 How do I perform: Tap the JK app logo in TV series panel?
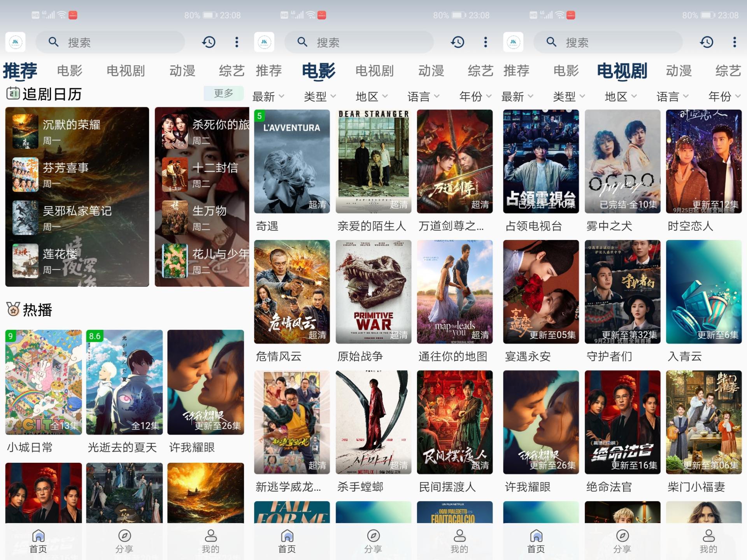513,42
